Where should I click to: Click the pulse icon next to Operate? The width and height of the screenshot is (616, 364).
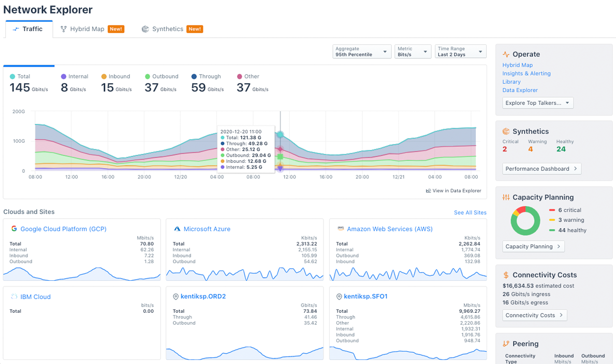pyautogui.click(x=506, y=54)
